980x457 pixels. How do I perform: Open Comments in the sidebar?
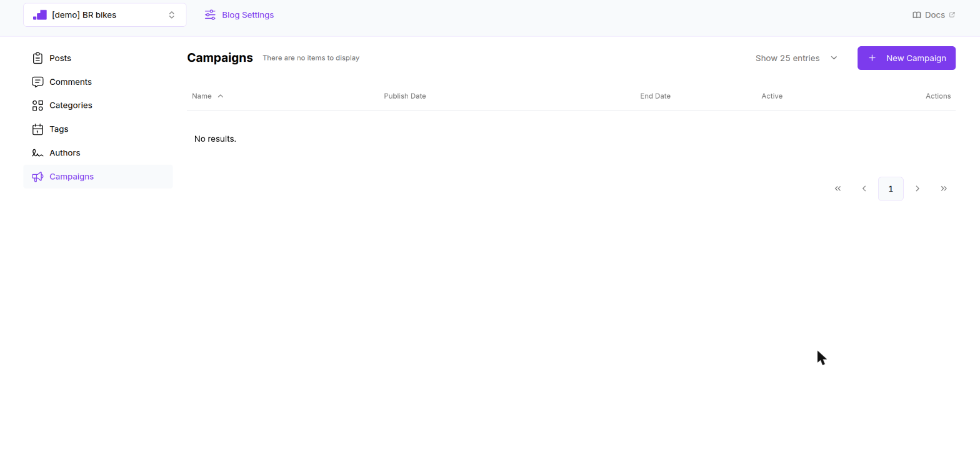click(98, 82)
